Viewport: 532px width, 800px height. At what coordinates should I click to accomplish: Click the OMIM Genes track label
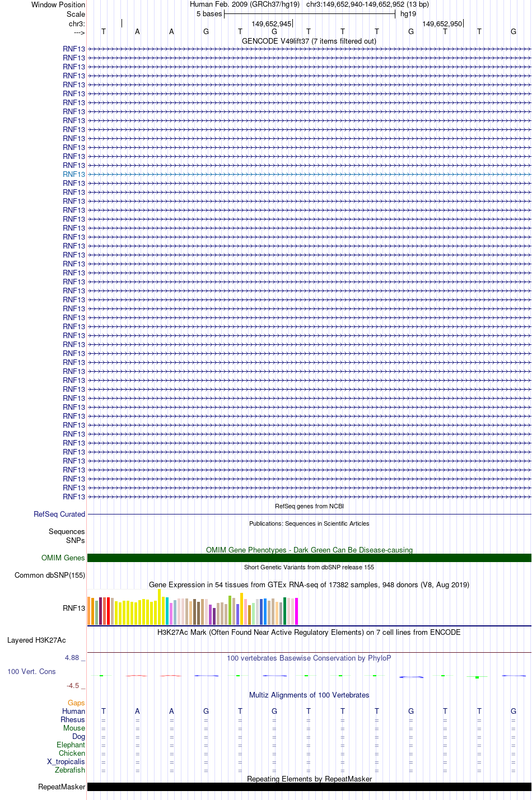point(63,558)
